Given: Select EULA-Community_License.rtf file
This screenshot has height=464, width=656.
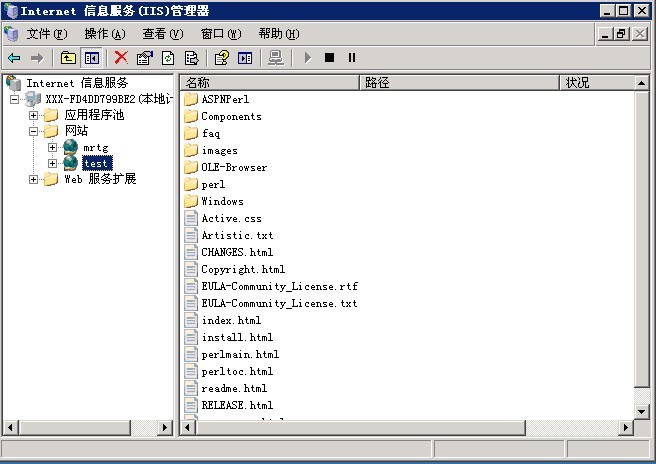Looking at the screenshot, I should pyautogui.click(x=279, y=287).
